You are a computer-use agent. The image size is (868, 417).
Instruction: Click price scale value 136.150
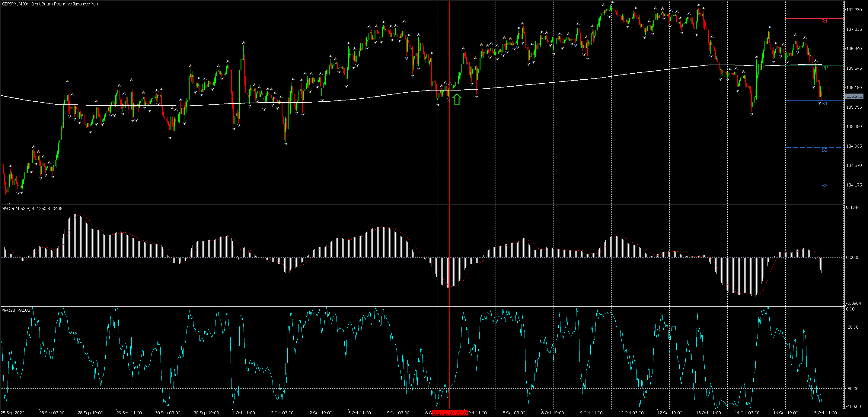click(x=854, y=88)
